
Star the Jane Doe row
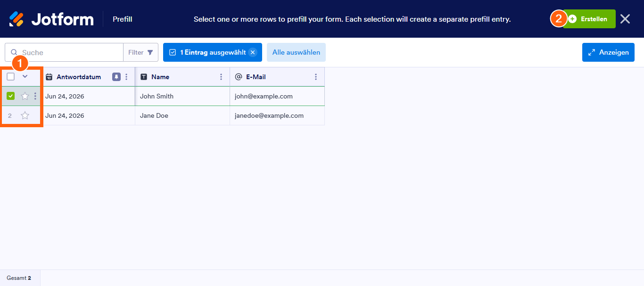point(25,115)
